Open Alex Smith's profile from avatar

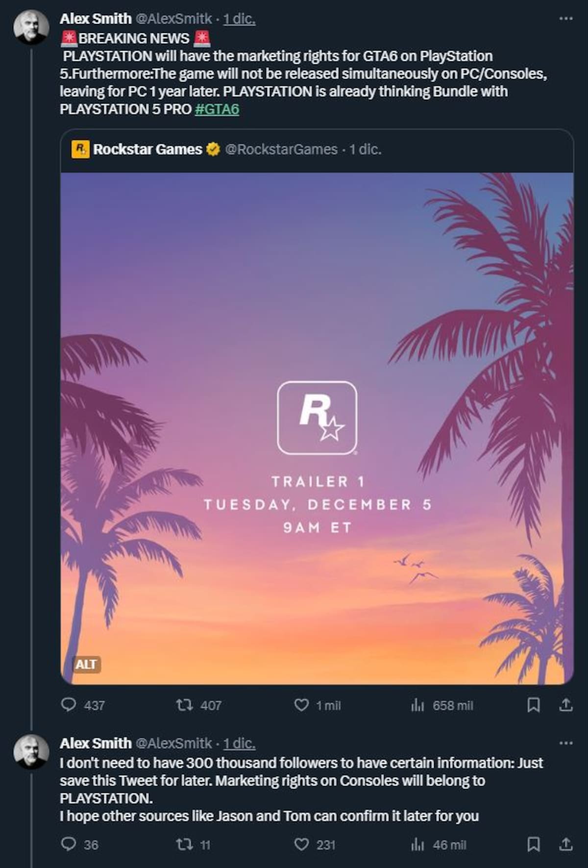(31, 26)
